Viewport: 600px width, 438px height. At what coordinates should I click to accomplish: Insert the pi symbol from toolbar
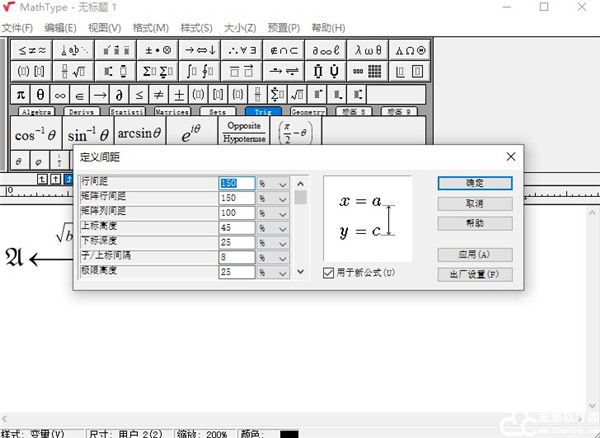point(20,94)
